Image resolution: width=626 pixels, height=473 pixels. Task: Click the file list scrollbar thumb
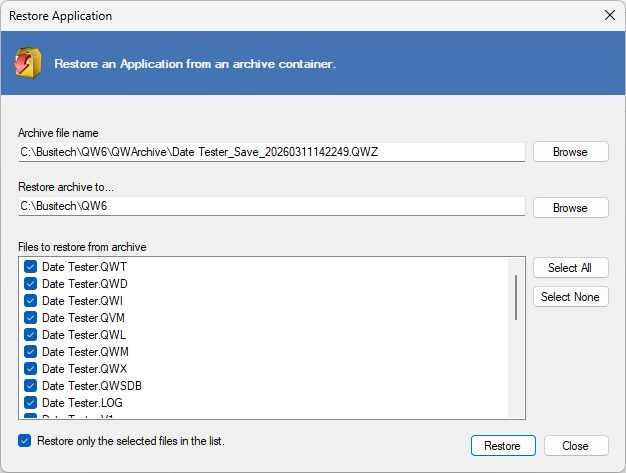click(516, 297)
